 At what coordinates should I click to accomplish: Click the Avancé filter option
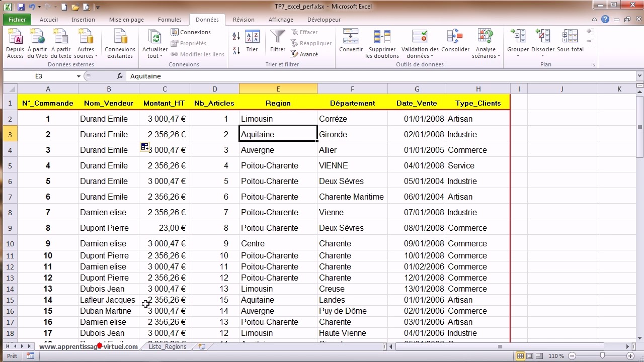304,54
